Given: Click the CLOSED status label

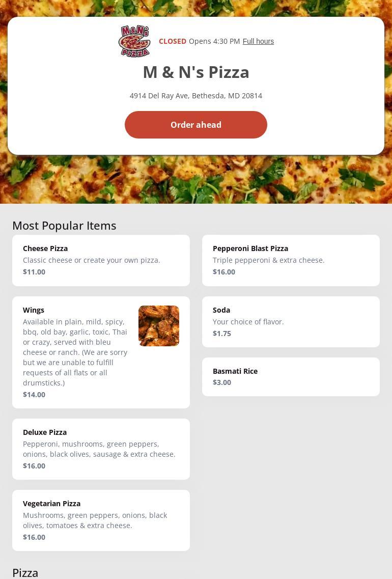Looking at the screenshot, I should click(173, 41).
